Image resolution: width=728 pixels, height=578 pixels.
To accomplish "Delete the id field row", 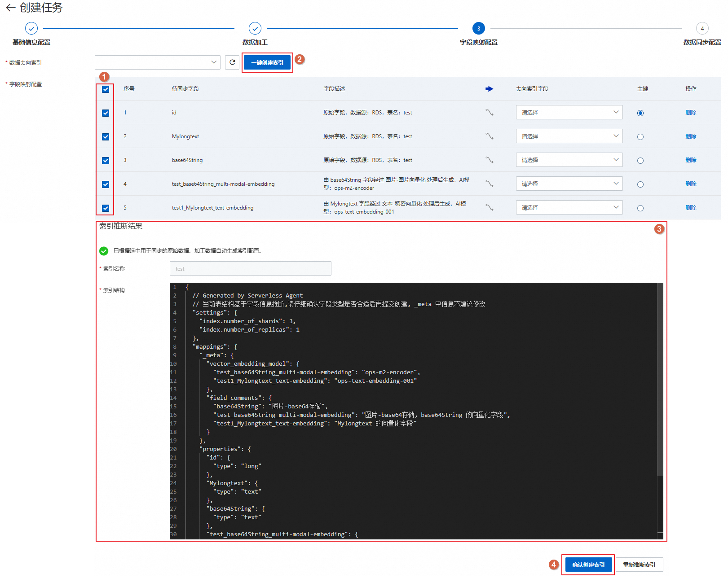I will (x=691, y=113).
